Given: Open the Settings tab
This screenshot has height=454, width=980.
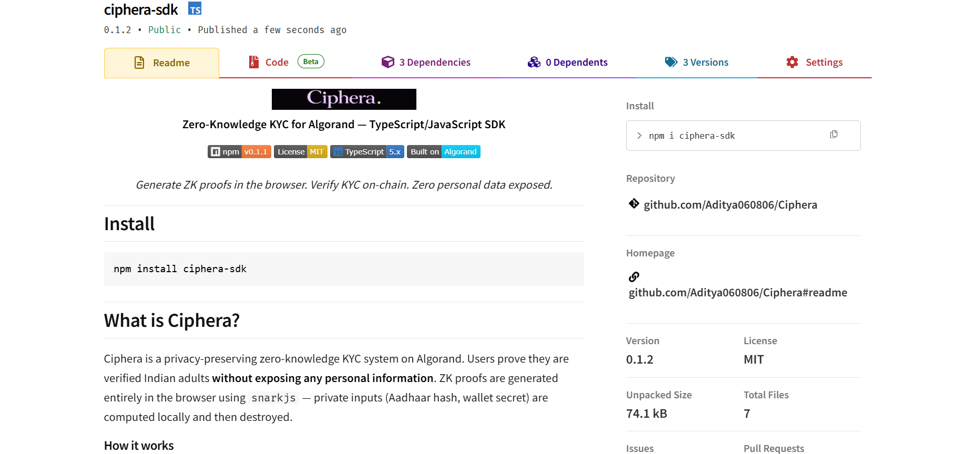Looking at the screenshot, I should 814,62.
